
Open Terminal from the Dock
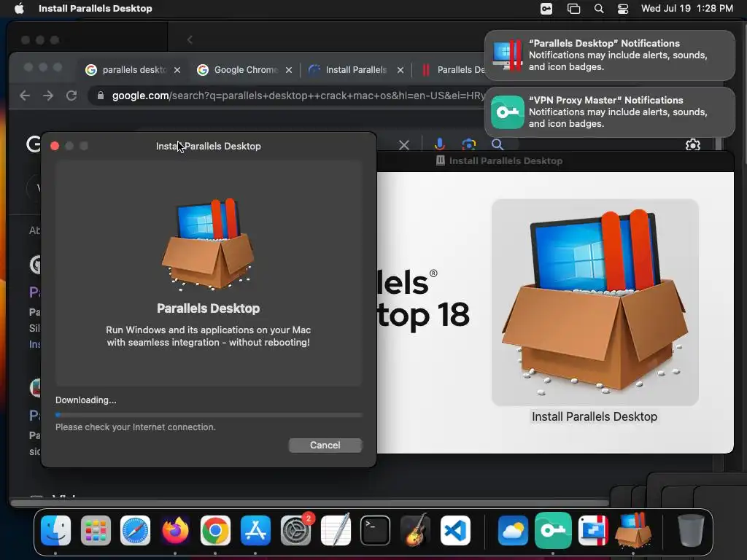pyautogui.click(x=376, y=531)
